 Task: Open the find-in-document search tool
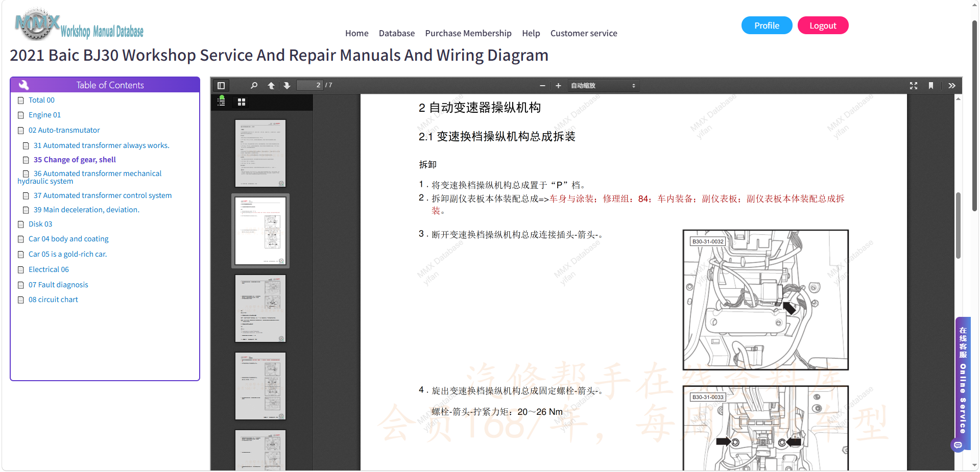click(254, 86)
